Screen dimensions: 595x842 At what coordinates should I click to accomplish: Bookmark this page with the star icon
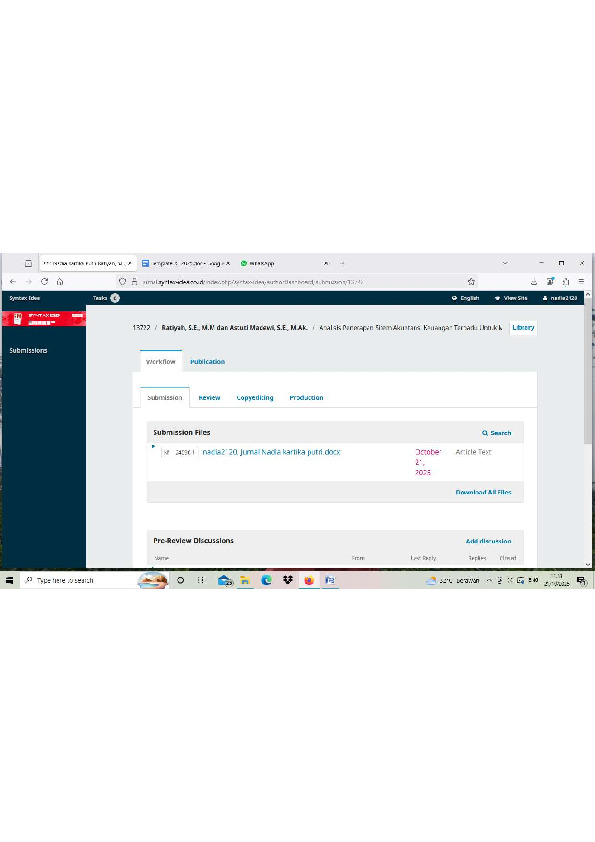471,281
